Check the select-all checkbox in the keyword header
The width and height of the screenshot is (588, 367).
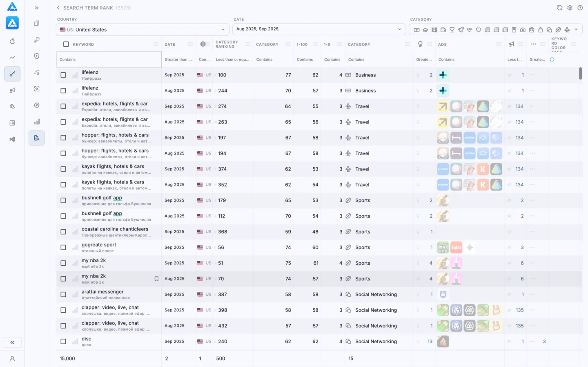[x=66, y=44]
